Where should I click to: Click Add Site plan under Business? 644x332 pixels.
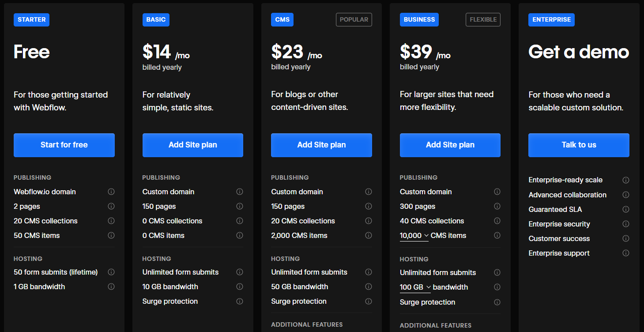pos(450,145)
